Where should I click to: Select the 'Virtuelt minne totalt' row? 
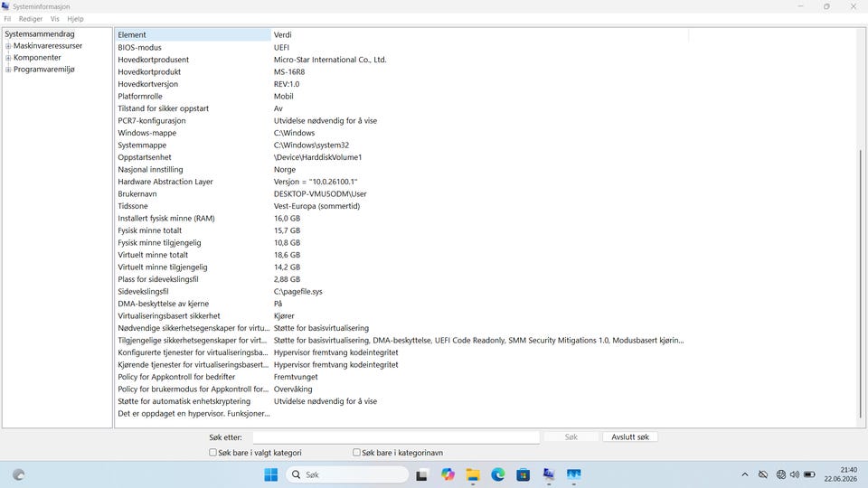coord(401,255)
